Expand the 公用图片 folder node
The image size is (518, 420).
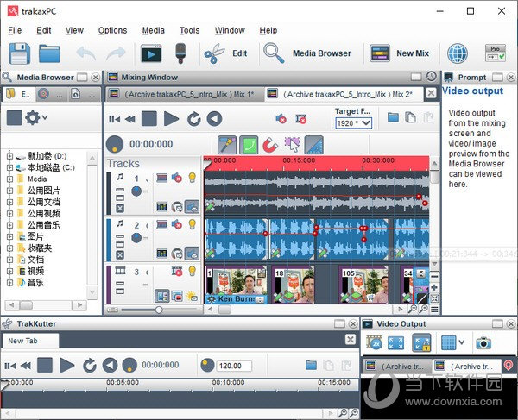(9, 191)
